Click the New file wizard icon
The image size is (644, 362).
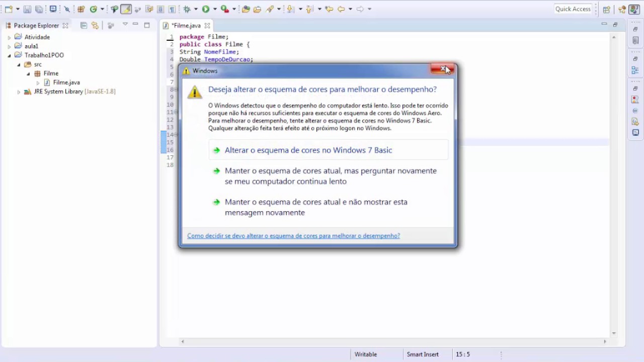9,9
